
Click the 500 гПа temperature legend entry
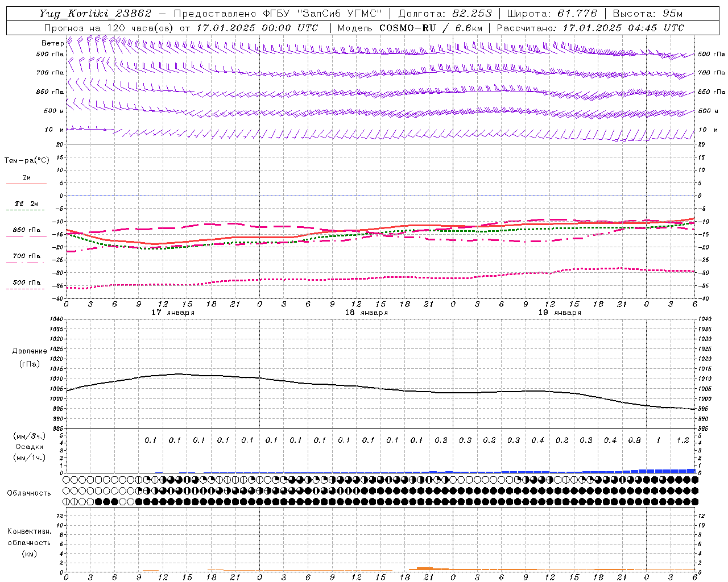click(26, 282)
